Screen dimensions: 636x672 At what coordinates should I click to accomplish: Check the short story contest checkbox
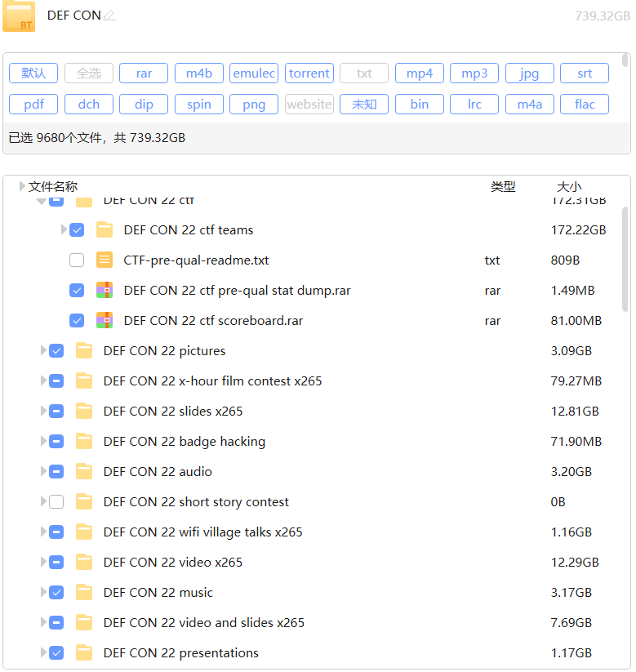56,501
